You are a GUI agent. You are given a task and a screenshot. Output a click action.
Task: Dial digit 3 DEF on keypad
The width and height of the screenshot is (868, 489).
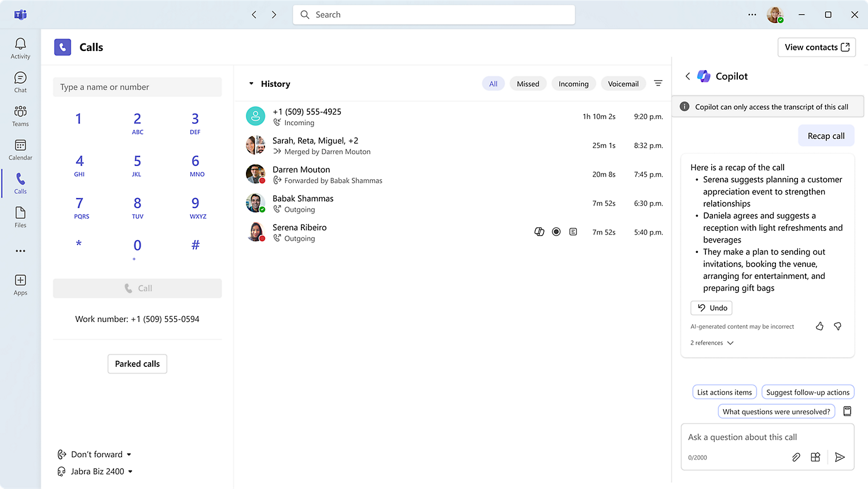pos(195,123)
